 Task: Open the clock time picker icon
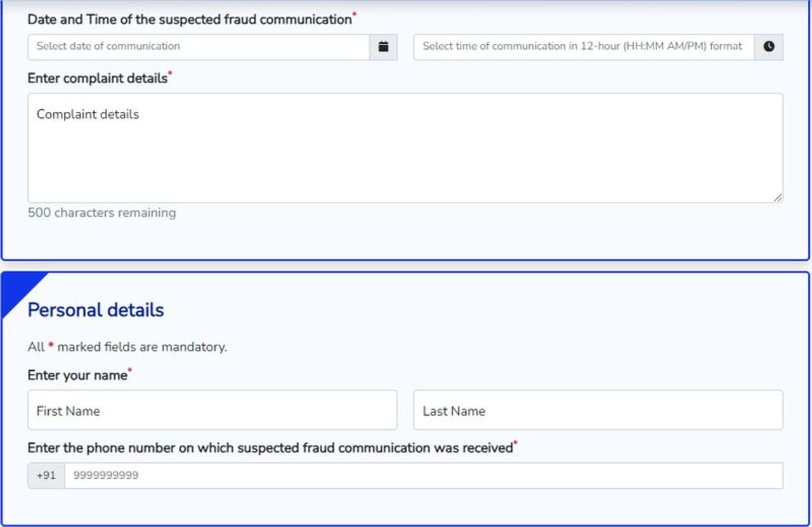point(769,46)
